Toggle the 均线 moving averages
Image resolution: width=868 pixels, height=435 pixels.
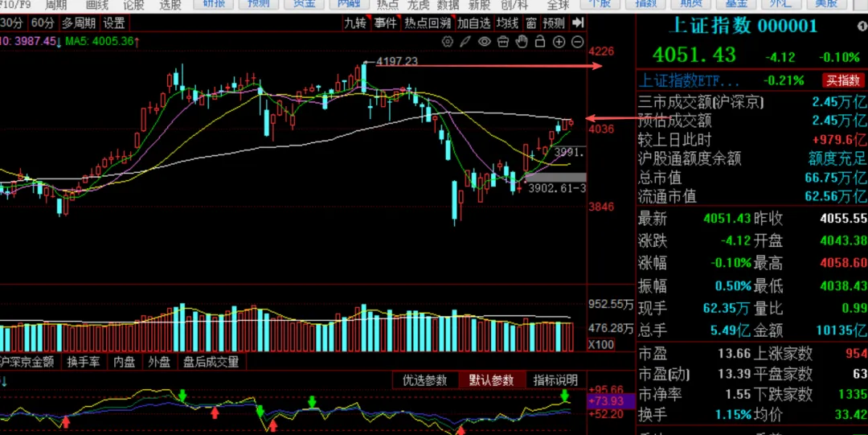(x=508, y=23)
